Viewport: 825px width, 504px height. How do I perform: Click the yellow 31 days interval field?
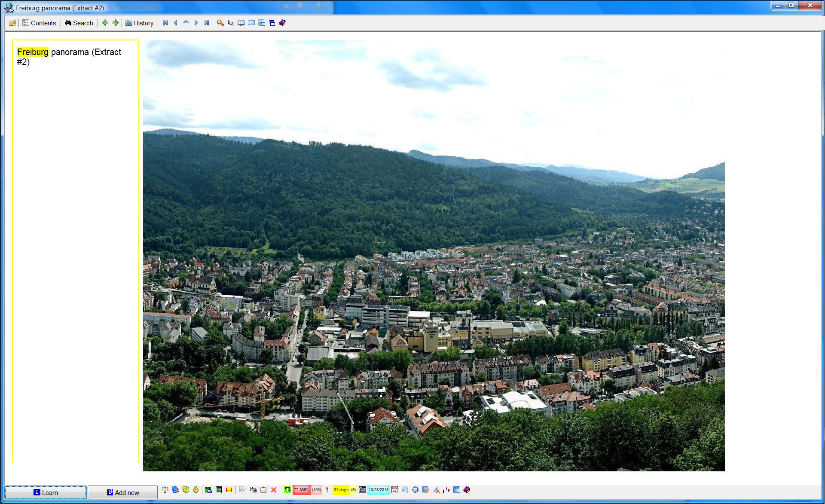click(x=341, y=490)
